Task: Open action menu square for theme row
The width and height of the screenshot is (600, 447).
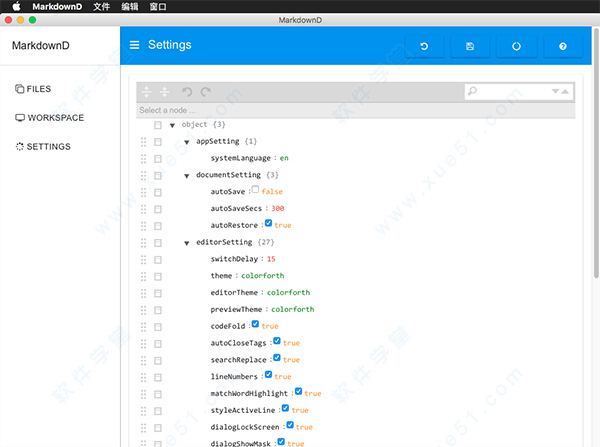Action: click(158, 277)
